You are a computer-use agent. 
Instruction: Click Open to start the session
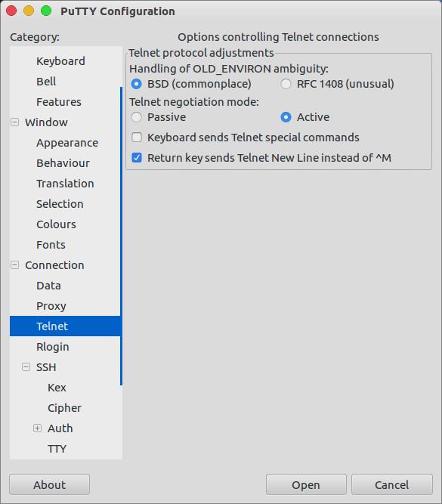pos(306,484)
